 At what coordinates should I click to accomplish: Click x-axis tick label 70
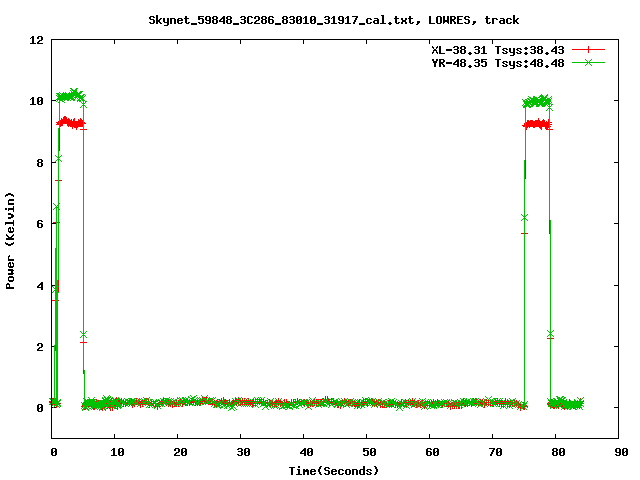pos(495,452)
